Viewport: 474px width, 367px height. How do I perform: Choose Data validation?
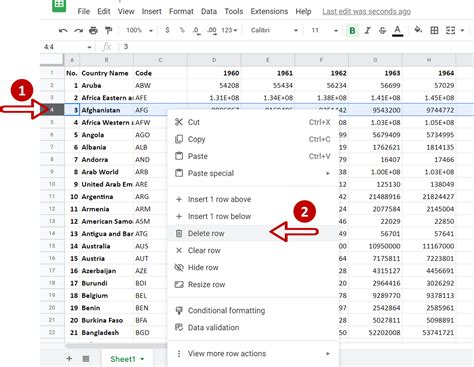coord(253,327)
